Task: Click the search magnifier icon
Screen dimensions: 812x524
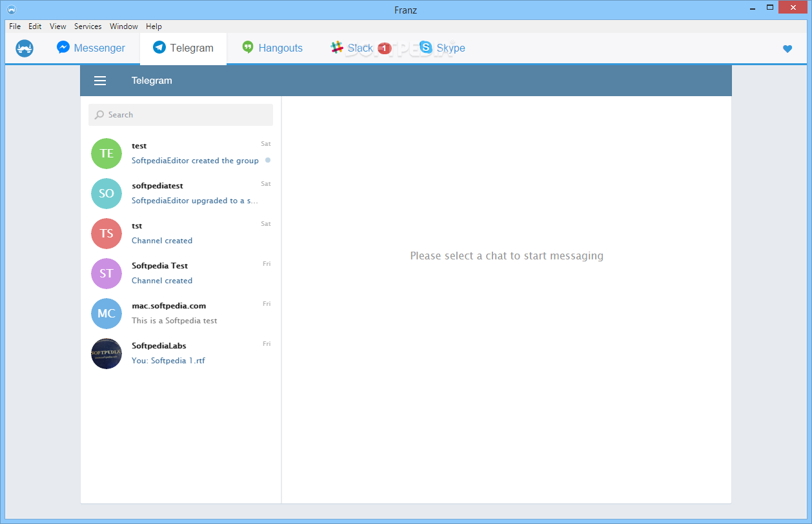Action: pos(99,115)
